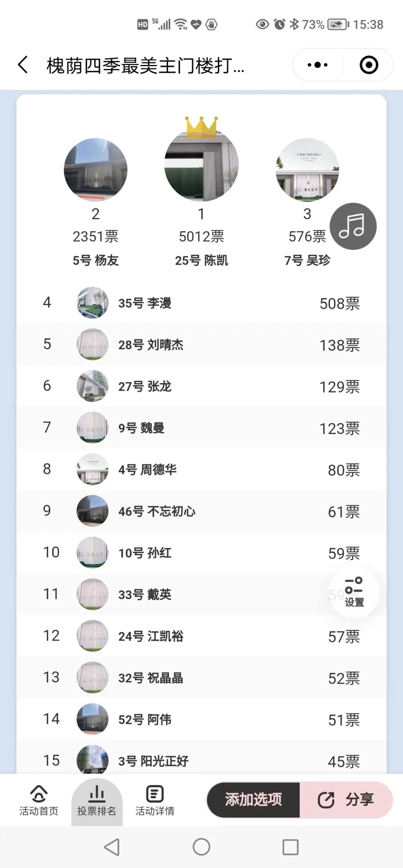The width and height of the screenshot is (403, 868).
Task: Tap the 分享 share button
Action: click(x=346, y=800)
